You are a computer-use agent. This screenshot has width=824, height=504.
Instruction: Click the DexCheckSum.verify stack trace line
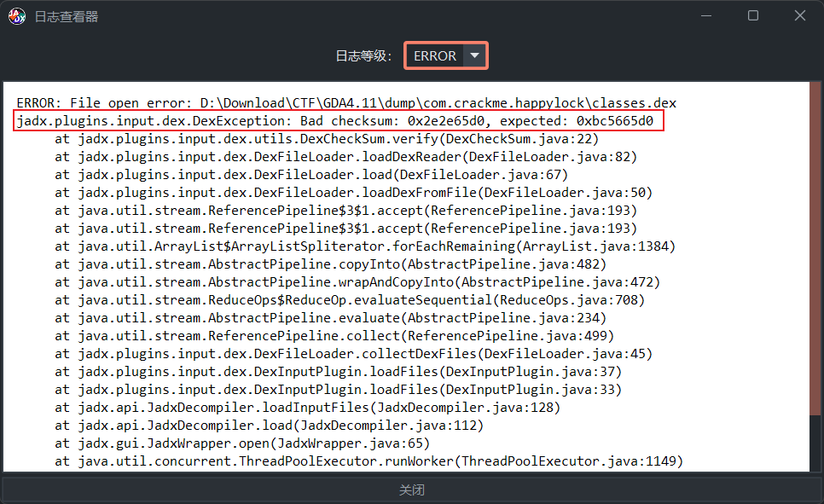(327, 139)
